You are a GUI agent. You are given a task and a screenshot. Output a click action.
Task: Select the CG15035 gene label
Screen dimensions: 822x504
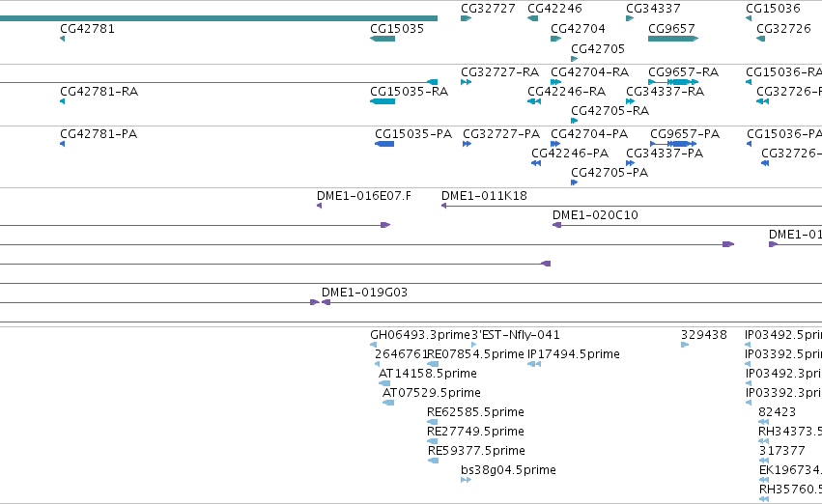pyautogui.click(x=397, y=29)
